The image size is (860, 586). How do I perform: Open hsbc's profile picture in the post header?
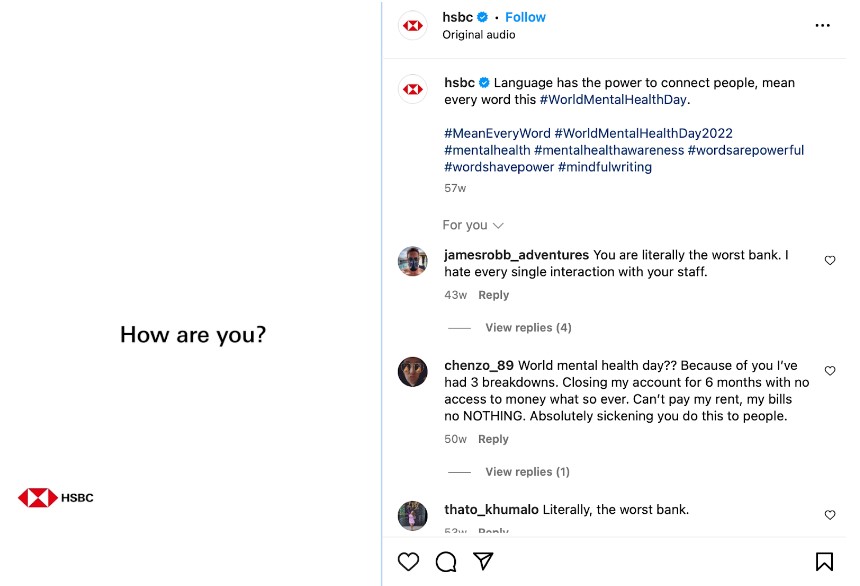pos(412,25)
